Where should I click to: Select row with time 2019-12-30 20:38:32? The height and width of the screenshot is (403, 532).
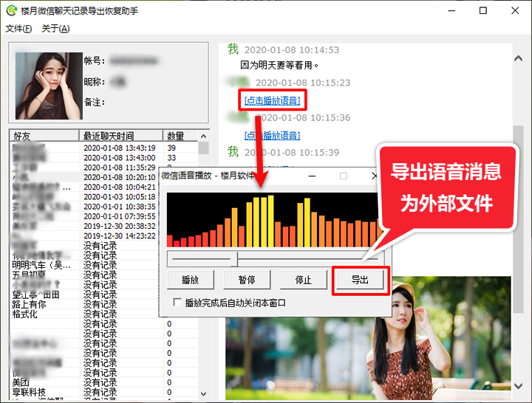(x=85, y=226)
